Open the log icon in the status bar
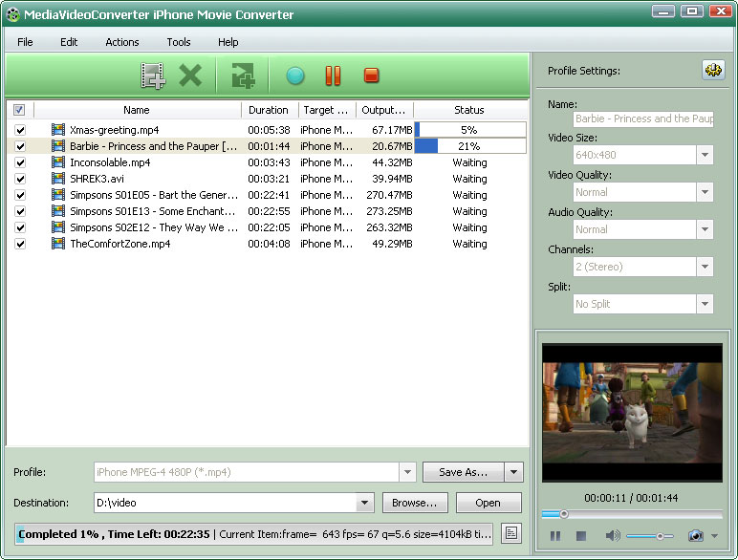The width and height of the screenshot is (738, 560). [511, 533]
